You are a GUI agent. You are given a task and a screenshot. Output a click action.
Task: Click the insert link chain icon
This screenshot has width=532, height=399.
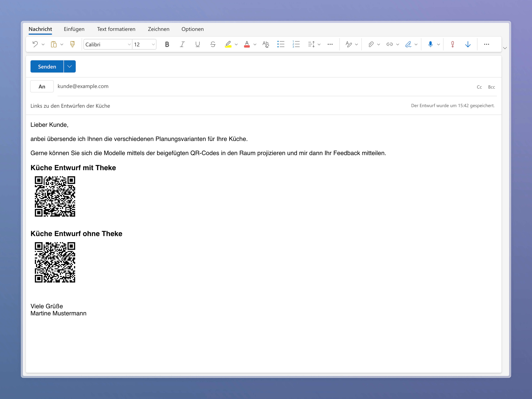389,44
